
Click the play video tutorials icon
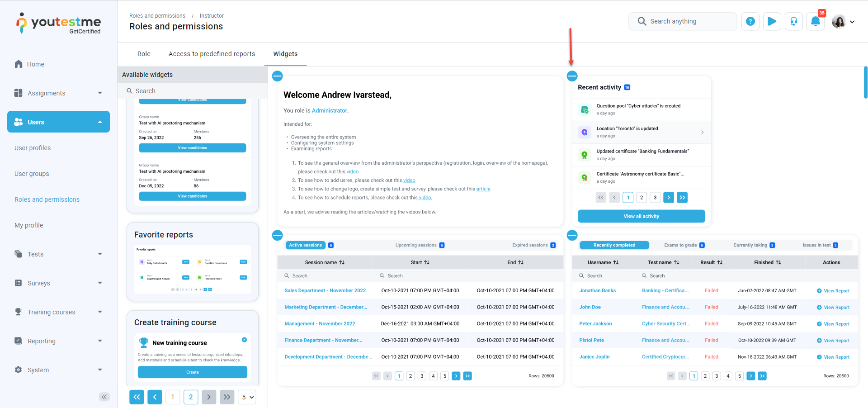coord(772,21)
